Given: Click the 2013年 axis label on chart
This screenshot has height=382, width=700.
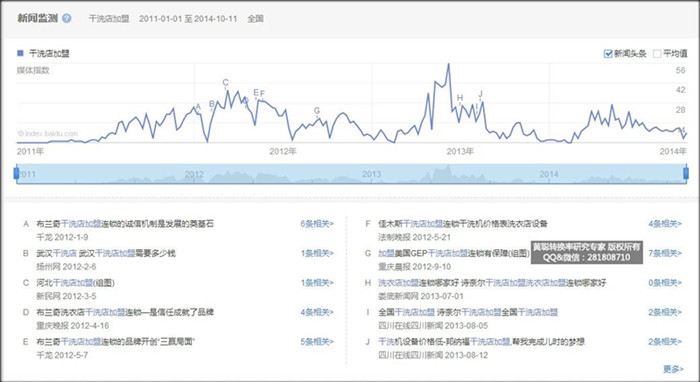Looking at the screenshot, I should coord(460,152).
